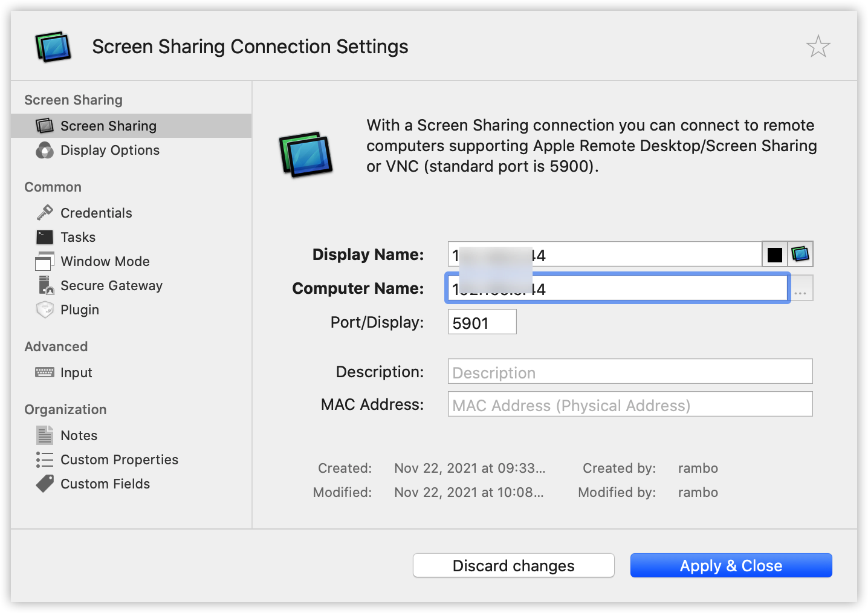868x613 pixels.
Task: Select the Secure Gateway icon
Action: tap(45, 285)
